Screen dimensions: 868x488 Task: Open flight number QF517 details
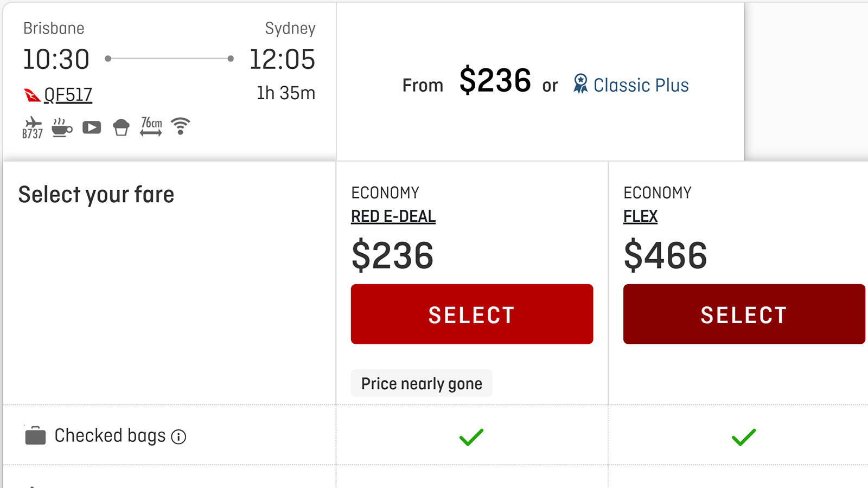pyautogui.click(x=68, y=95)
